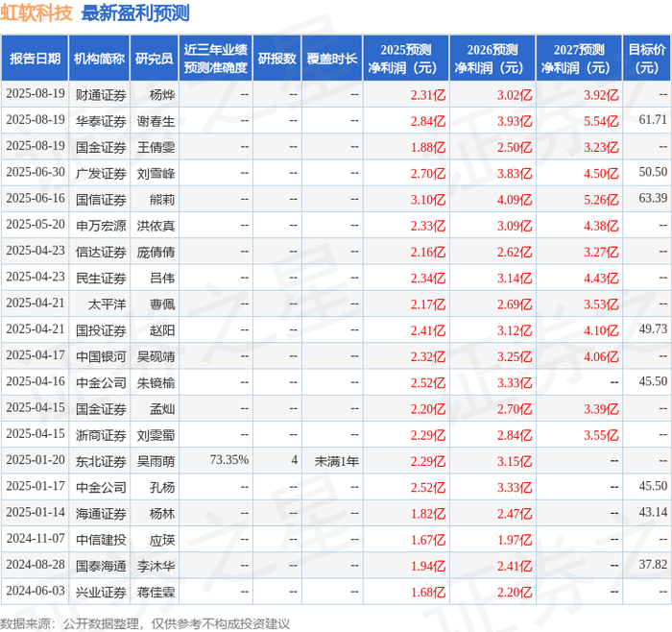
Task: Select 海通证券 institution cell
Action: [101, 513]
